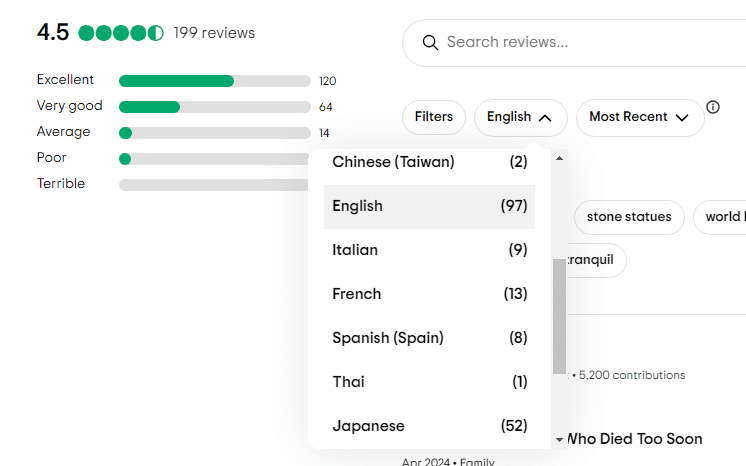This screenshot has height=466, width=746.
Task: Open the Filters button
Action: click(x=434, y=117)
